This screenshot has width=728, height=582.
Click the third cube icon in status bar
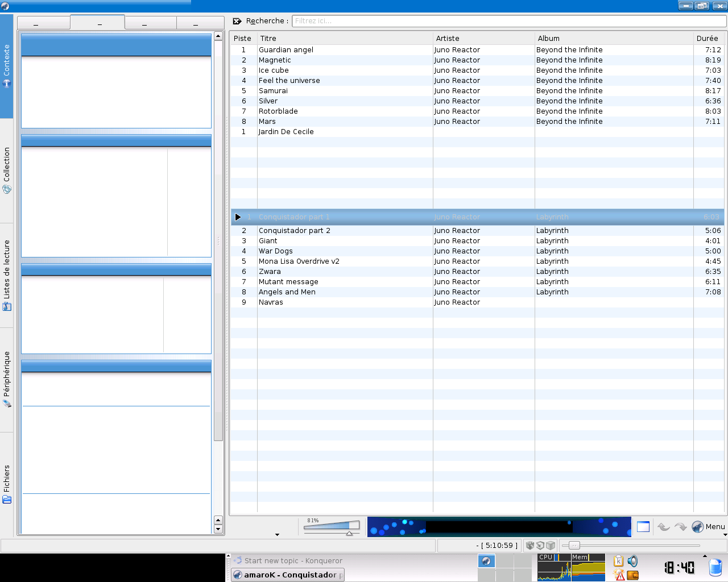click(551, 546)
